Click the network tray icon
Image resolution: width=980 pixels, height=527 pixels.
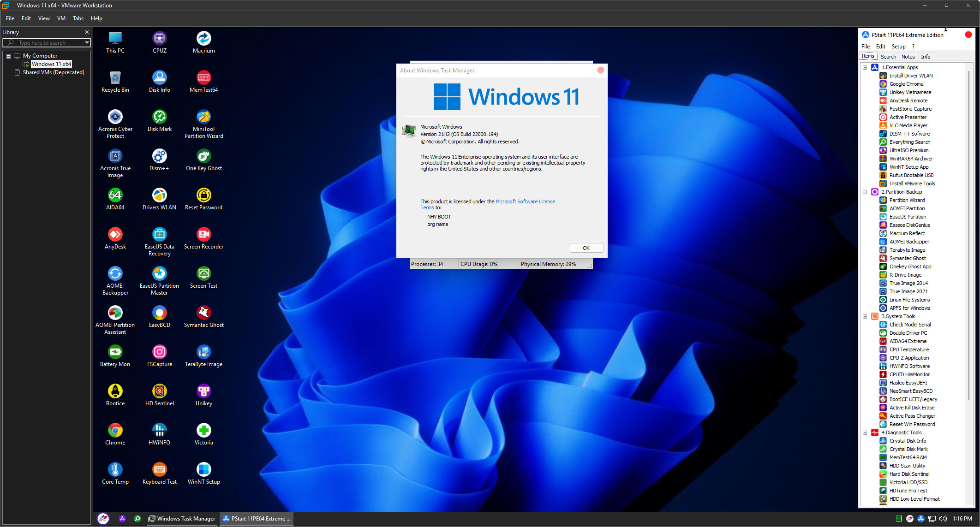pyautogui.click(x=932, y=519)
